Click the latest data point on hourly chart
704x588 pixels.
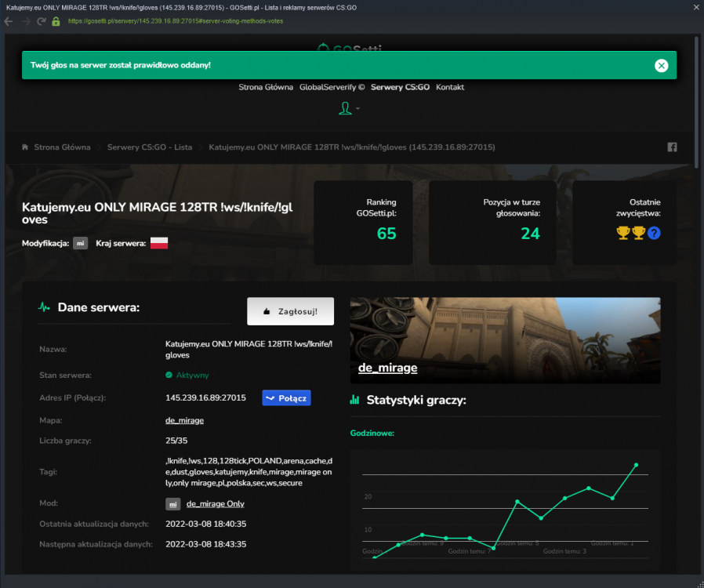pos(636,465)
